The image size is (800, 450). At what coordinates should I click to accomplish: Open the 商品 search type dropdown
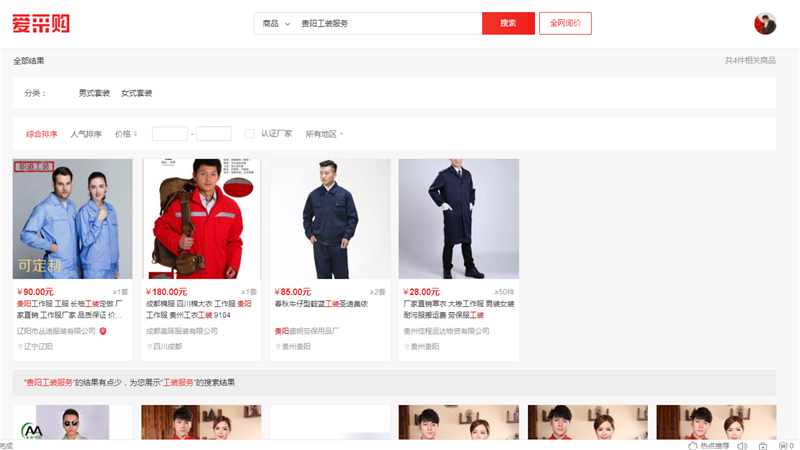(276, 23)
